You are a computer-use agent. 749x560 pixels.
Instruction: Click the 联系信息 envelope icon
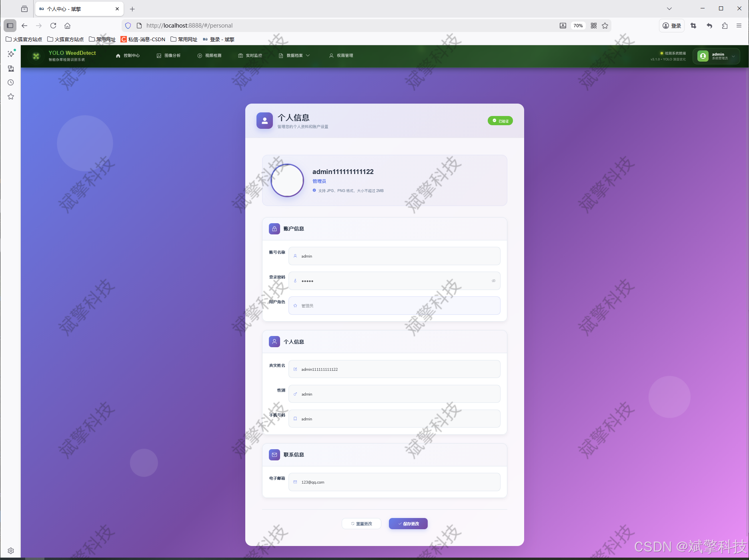[274, 455]
